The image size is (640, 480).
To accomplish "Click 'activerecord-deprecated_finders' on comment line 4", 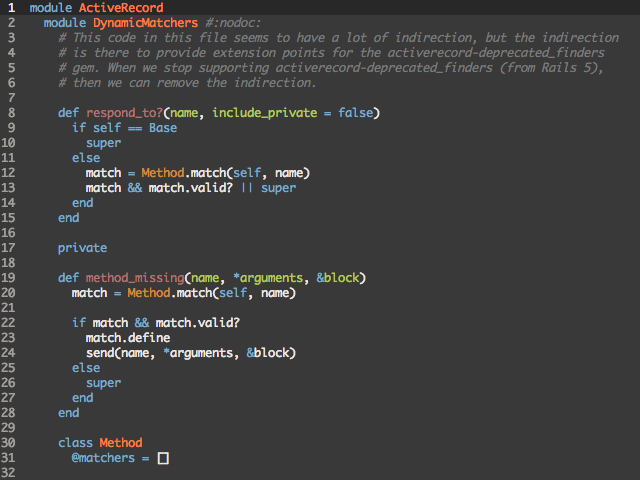I will [496, 53].
